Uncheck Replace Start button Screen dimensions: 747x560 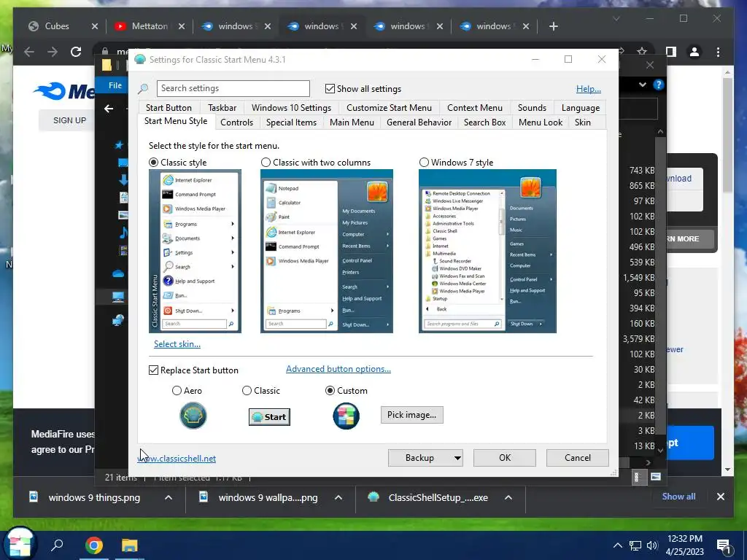[x=153, y=370]
